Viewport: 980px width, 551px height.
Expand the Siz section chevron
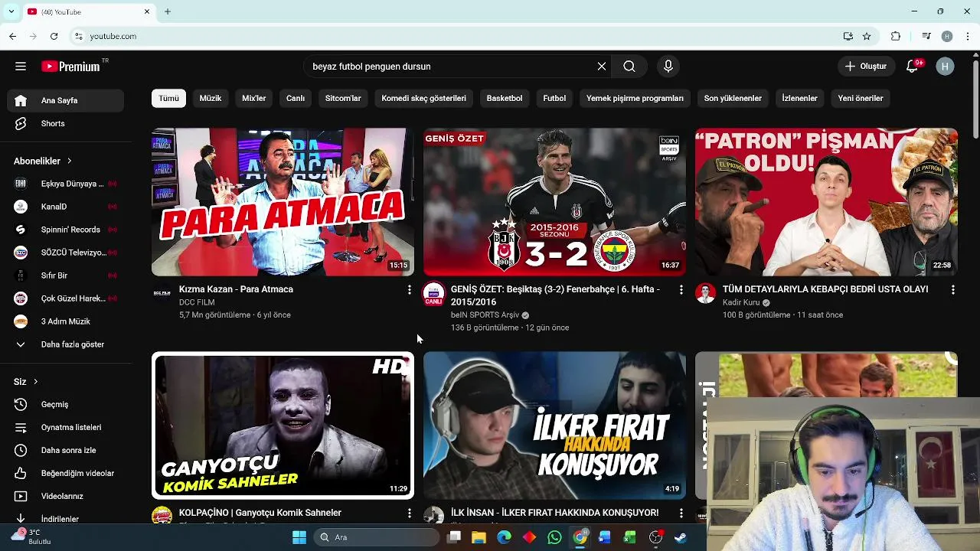35,381
